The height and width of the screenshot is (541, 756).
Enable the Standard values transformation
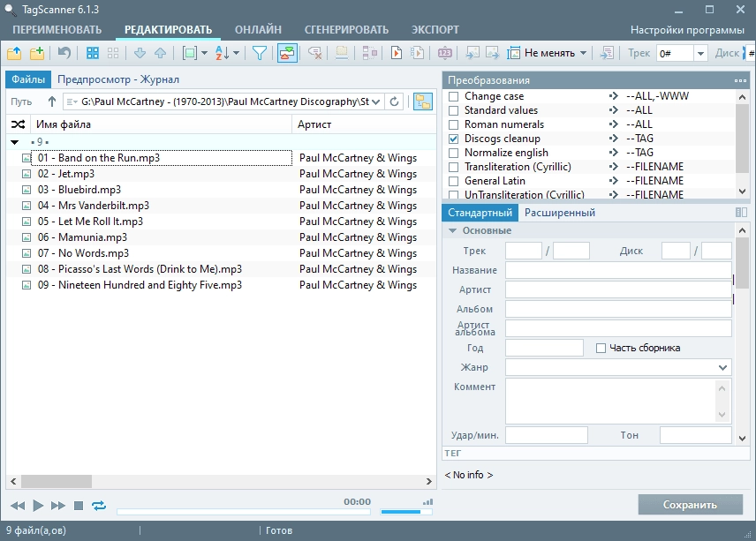453,110
